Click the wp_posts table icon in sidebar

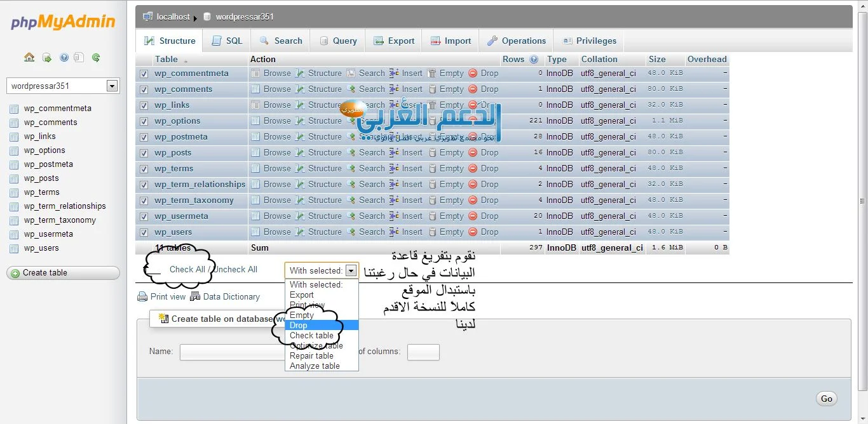14,179
